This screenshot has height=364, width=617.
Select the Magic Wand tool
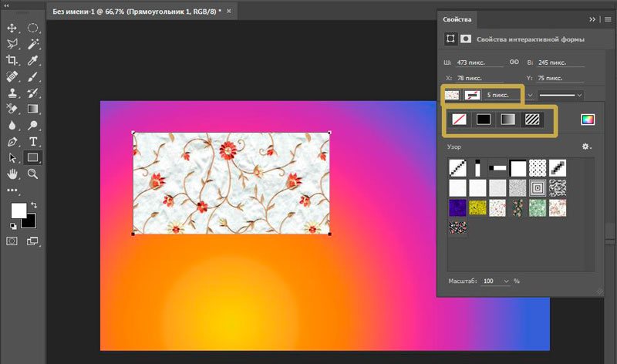pyautogui.click(x=32, y=44)
